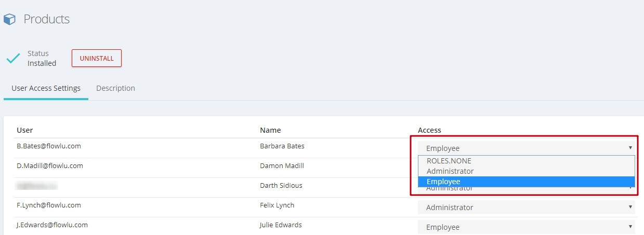This screenshot has width=644, height=235.
Task: Open the Description tab
Action: click(115, 88)
